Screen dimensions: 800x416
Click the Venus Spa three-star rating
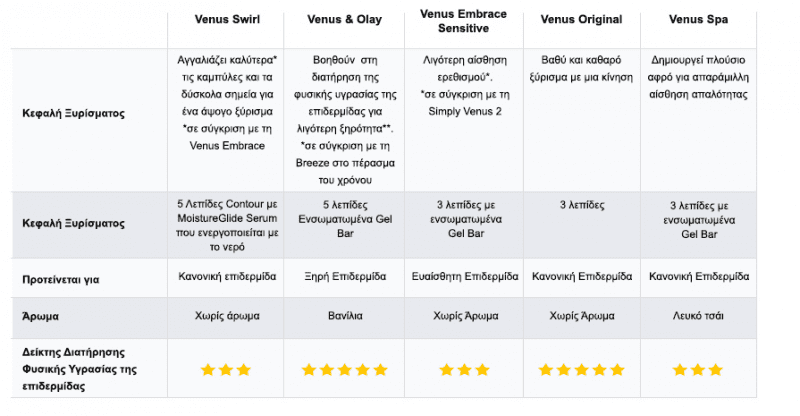(697, 370)
